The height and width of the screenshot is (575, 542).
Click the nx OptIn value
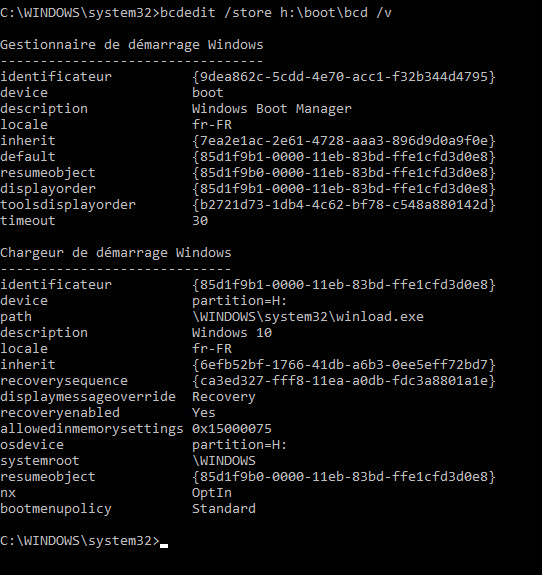pos(212,493)
